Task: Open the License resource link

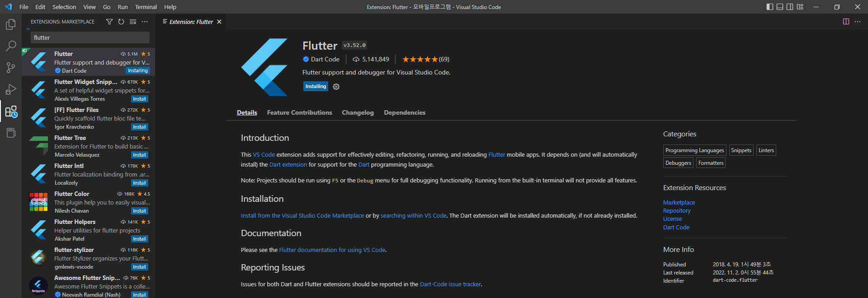Action: point(672,219)
